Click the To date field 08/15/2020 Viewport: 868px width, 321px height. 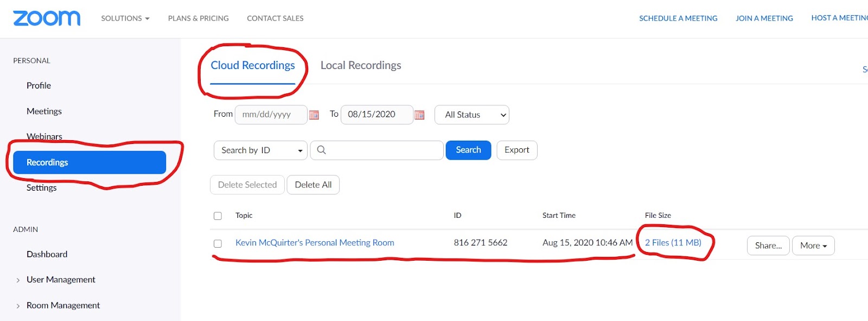[376, 115]
